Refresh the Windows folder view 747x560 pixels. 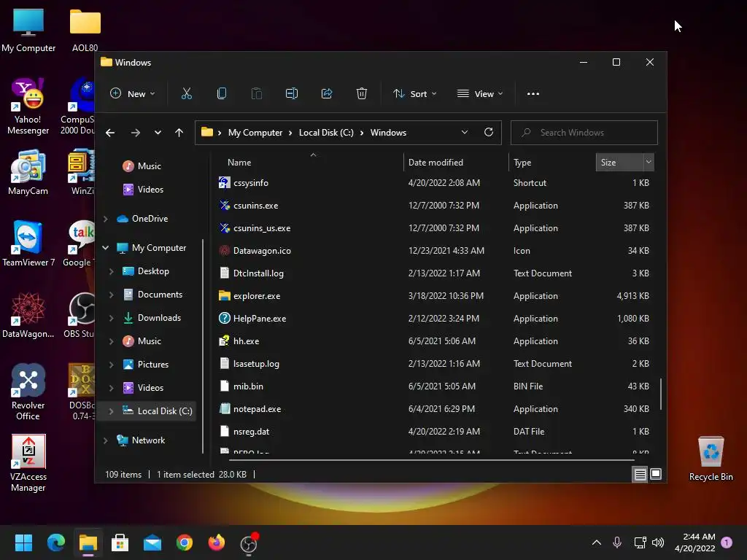click(488, 133)
